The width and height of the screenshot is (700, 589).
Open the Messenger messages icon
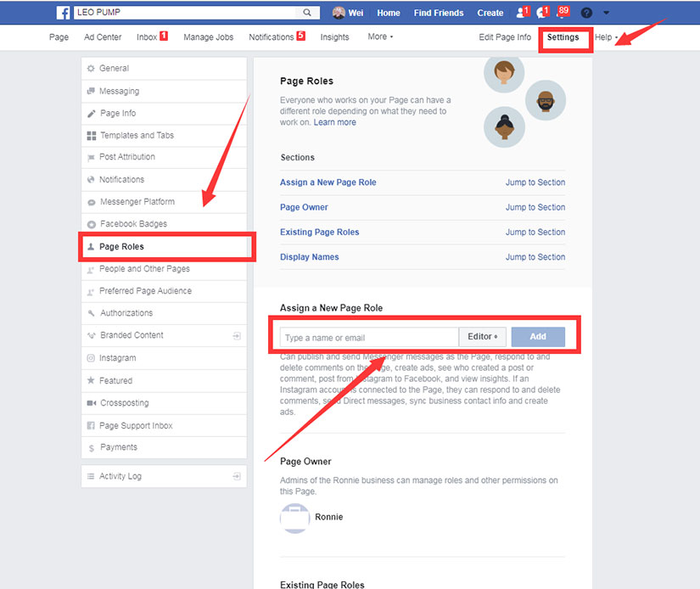click(x=542, y=13)
